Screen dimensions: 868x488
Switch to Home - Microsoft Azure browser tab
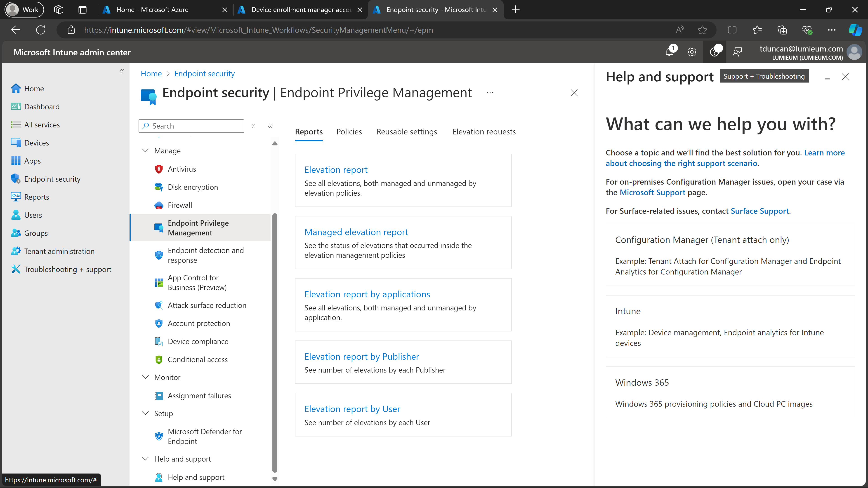pos(165,9)
